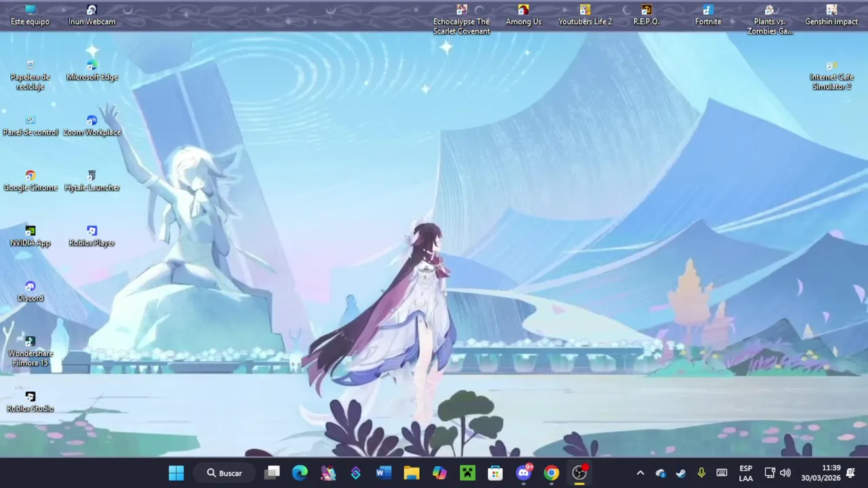Select the Genshin Impact desktop icon

(831, 15)
